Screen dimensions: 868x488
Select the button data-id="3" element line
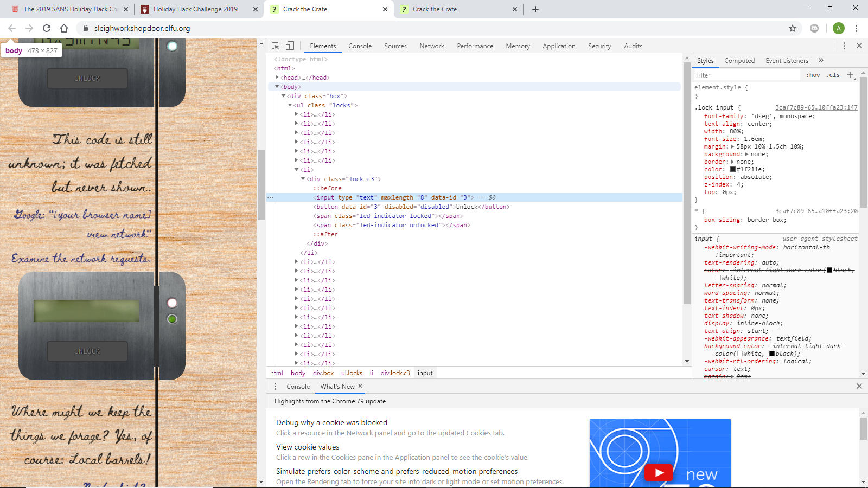(x=411, y=207)
